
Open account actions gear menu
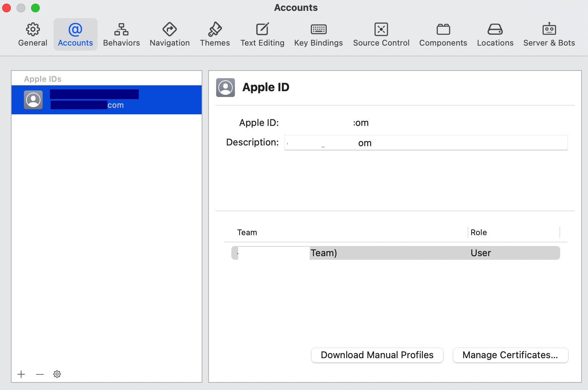point(57,374)
